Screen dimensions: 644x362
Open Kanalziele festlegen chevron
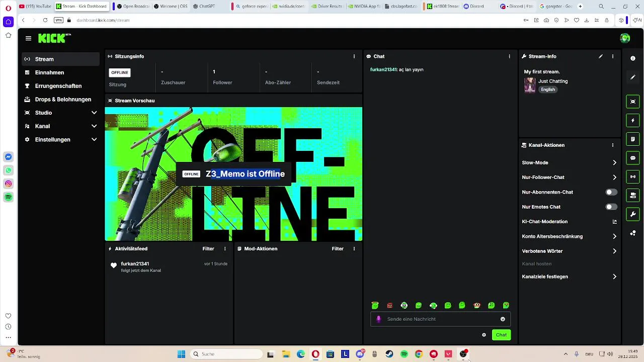click(614, 277)
